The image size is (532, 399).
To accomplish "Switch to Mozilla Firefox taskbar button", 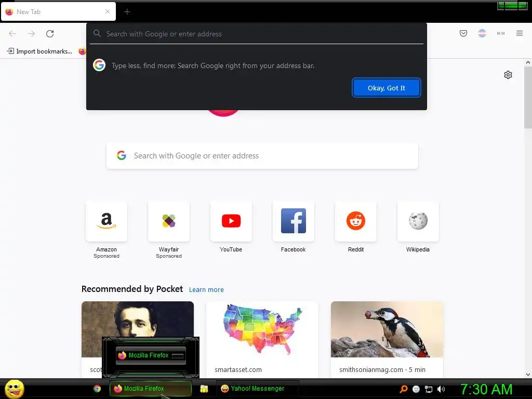I will coord(150,389).
